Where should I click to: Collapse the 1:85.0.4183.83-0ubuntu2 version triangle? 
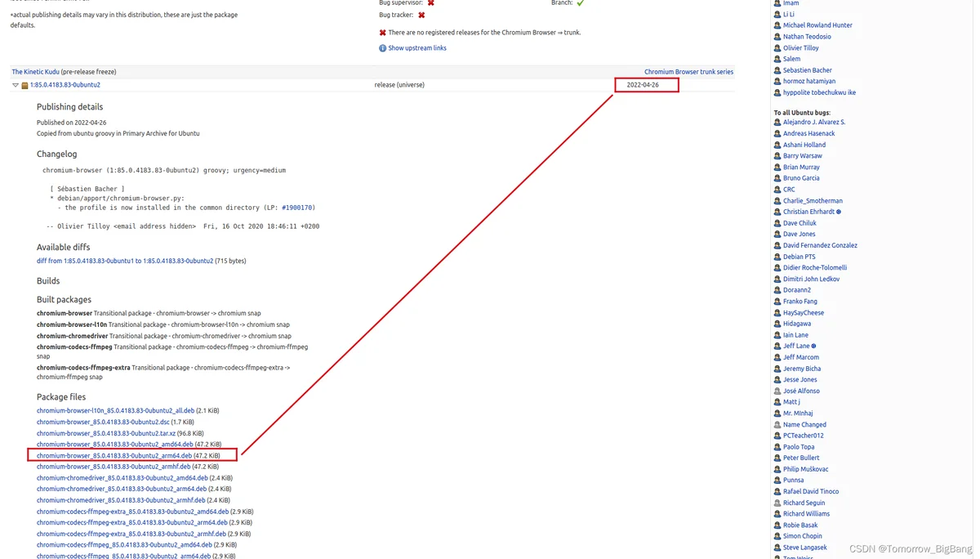tap(16, 85)
